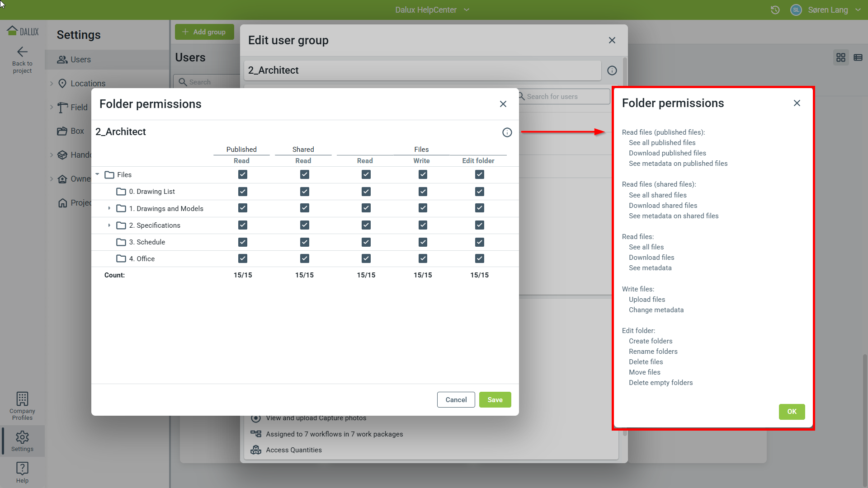
Task: Collapse the Files root folder
Action: tap(97, 174)
